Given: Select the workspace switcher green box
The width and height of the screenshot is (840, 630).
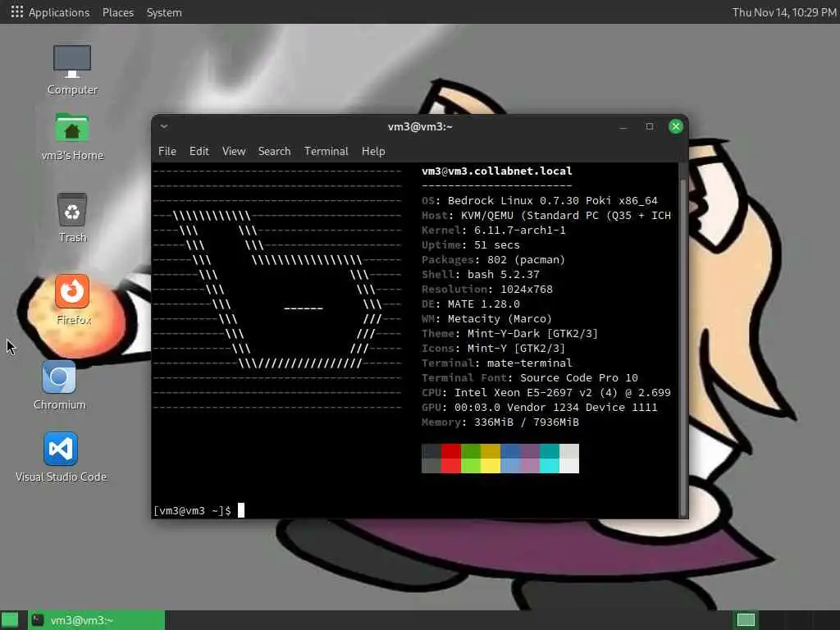Looking at the screenshot, I should click(x=746, y=620).
